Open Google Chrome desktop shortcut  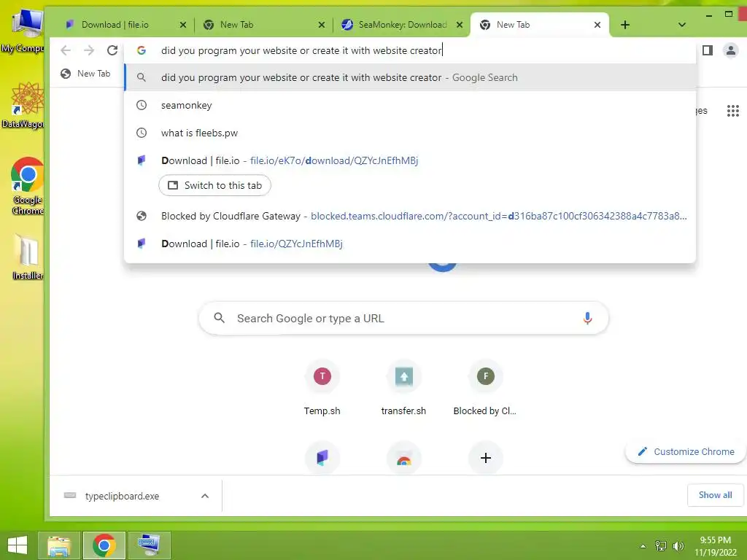pyautogui.click(x=27, y=186)
